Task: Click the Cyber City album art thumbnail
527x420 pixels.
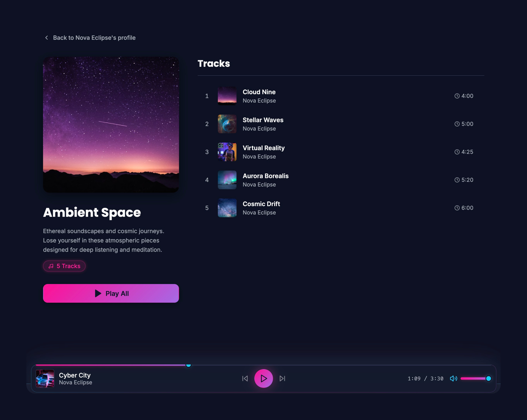Action: tap(45, 378)
